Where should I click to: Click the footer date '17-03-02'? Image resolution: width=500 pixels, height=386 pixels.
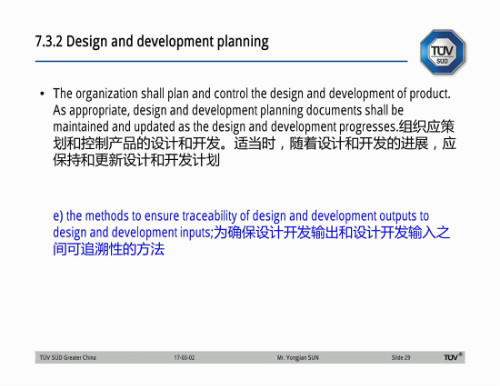(184, 358)
